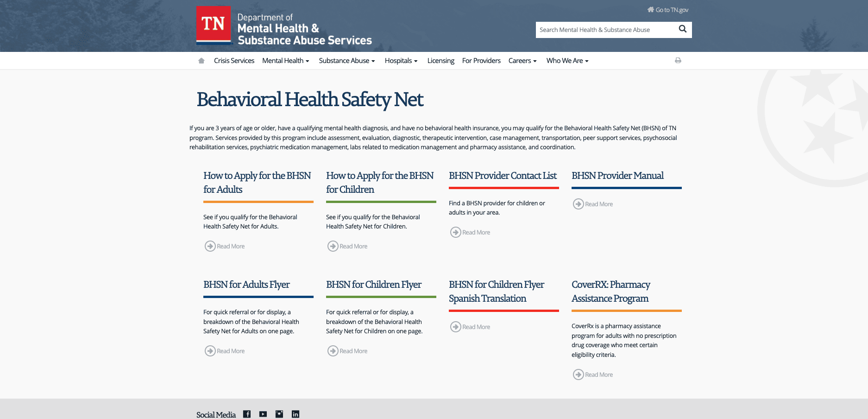Select For Providers in navigation
Image resolution: width=868 pixels, height=419 pixels.
click(x=481, y=61)
